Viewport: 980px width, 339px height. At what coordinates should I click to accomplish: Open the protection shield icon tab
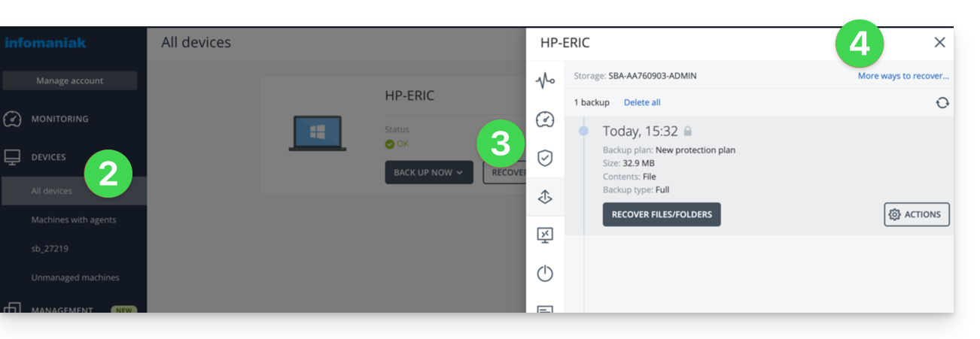pos(545,158)
